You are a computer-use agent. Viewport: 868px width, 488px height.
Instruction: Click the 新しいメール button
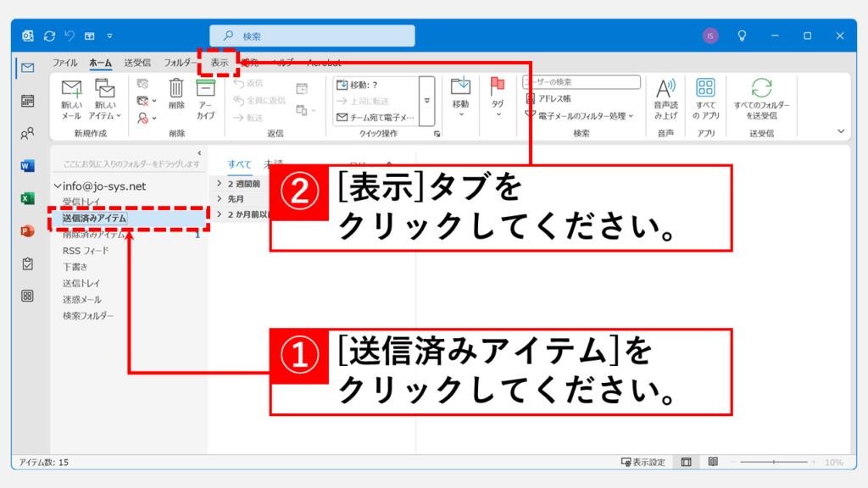click(x=71, y=100)
